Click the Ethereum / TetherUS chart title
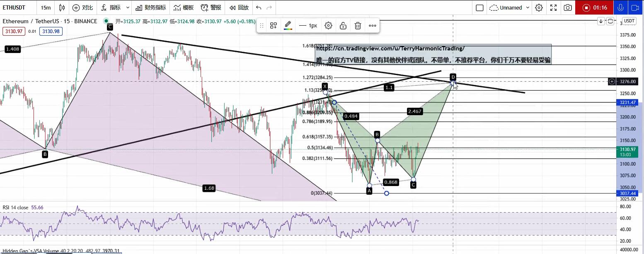This screenshot has height=254, width=644. [50, 21]
